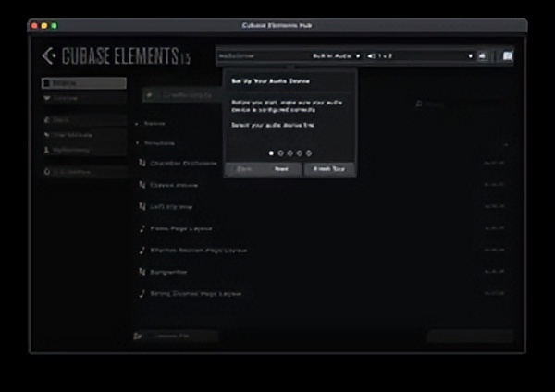Click the circular-arrow updates item in the sidebar
555x392 pixels.
[84, 172]
